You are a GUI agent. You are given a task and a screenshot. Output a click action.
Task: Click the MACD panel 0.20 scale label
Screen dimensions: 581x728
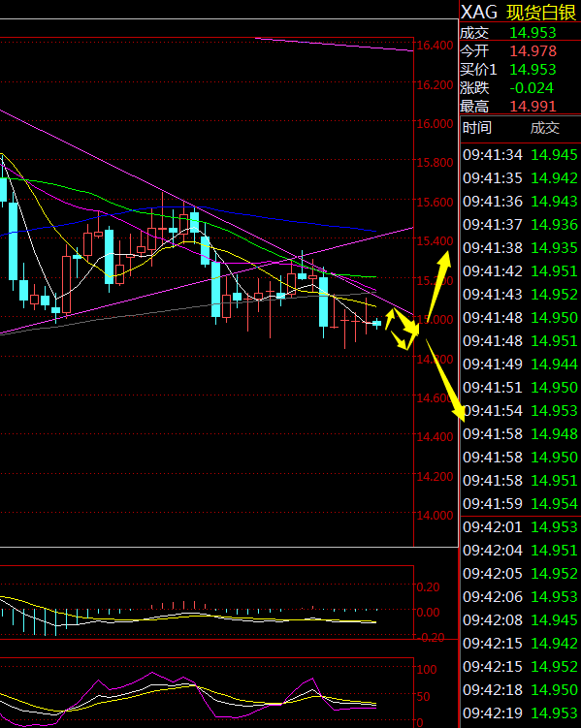[x=428, y=586]
